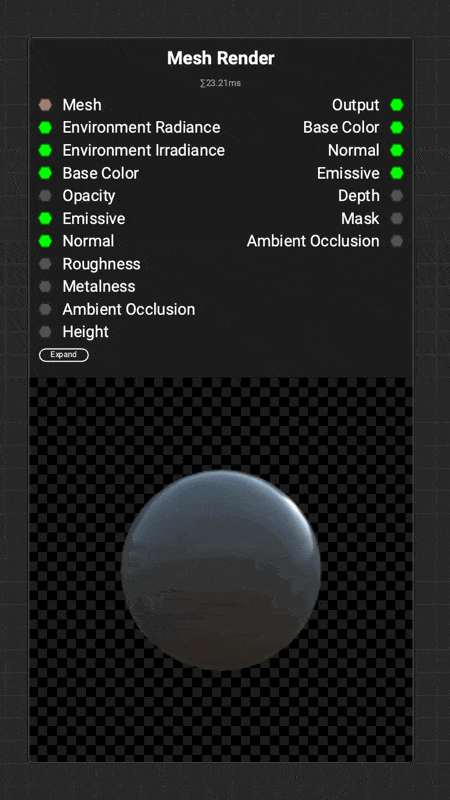Click the Normal output socket
The height and width of the screenshot is (800, 450).
click(397, 151)
